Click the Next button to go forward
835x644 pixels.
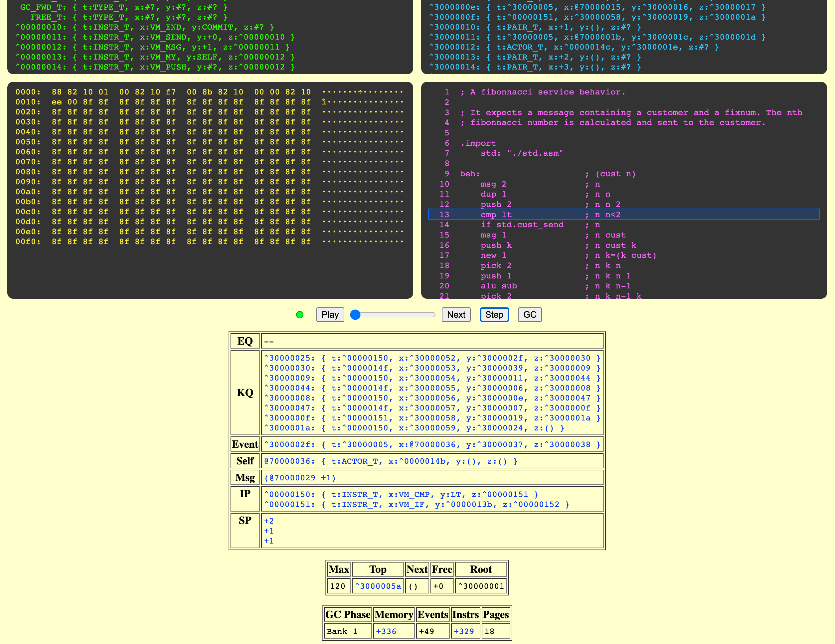tap(456, 315)
